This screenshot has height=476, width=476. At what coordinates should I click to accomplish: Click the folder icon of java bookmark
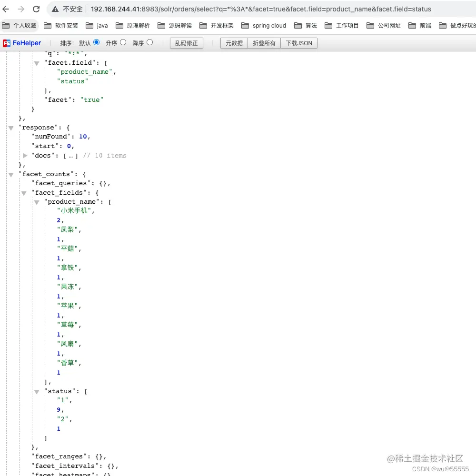89,26
